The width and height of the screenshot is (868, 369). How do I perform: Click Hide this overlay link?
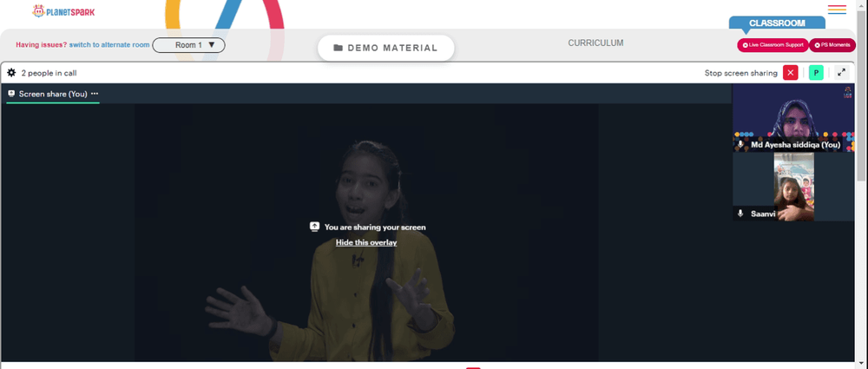(x=366, y=242)
